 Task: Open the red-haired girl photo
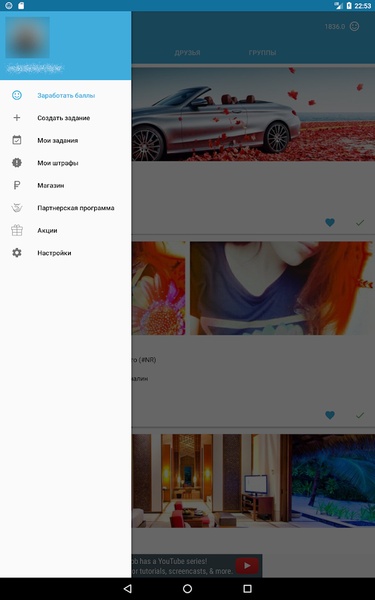pos(281,288)
